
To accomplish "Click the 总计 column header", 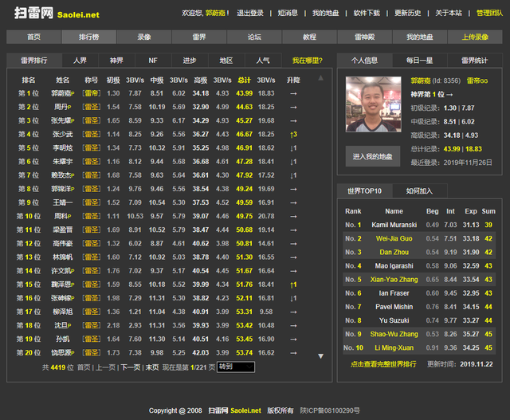I will [245, 80].
